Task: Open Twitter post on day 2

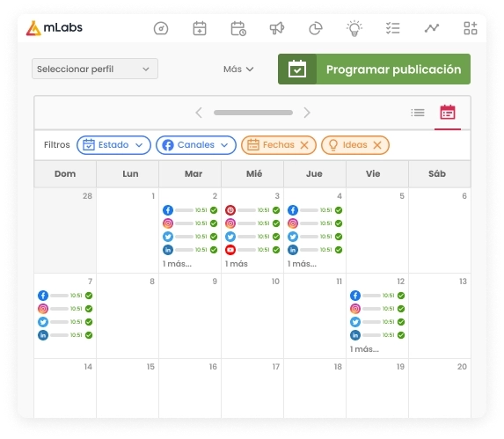Action: point(190,237)
